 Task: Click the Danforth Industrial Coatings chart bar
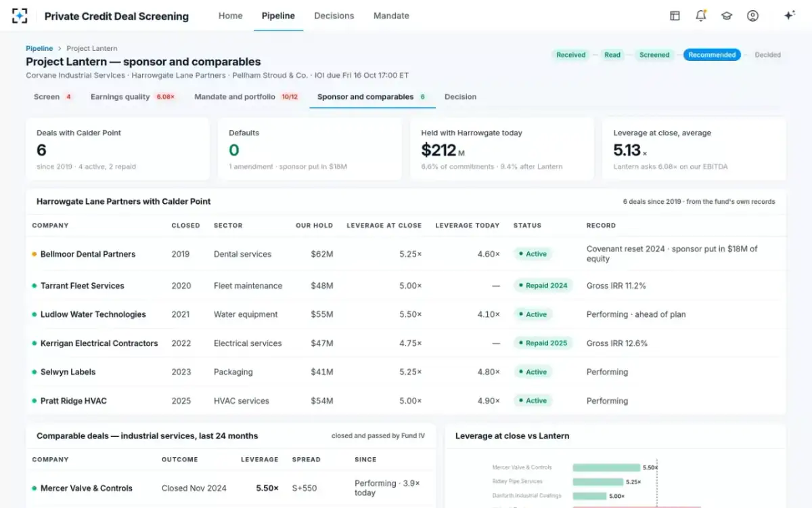click(589, 496)
